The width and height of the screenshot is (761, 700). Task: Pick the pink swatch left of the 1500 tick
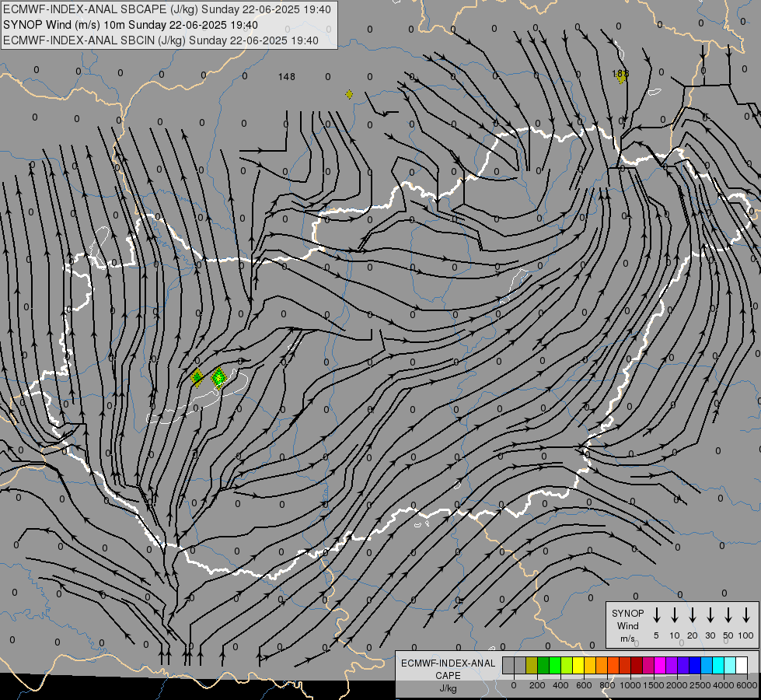(x=648, y=665)
